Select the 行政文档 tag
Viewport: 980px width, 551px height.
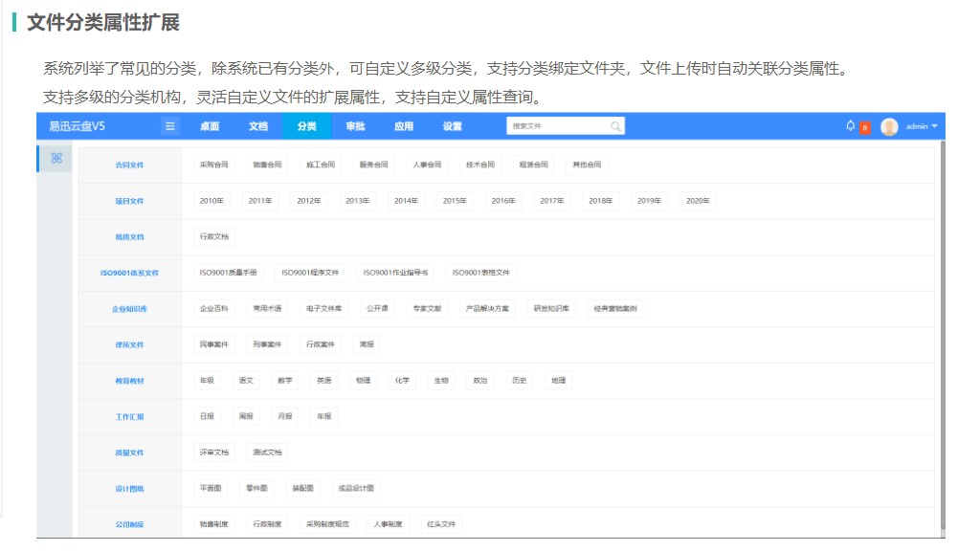213,237
